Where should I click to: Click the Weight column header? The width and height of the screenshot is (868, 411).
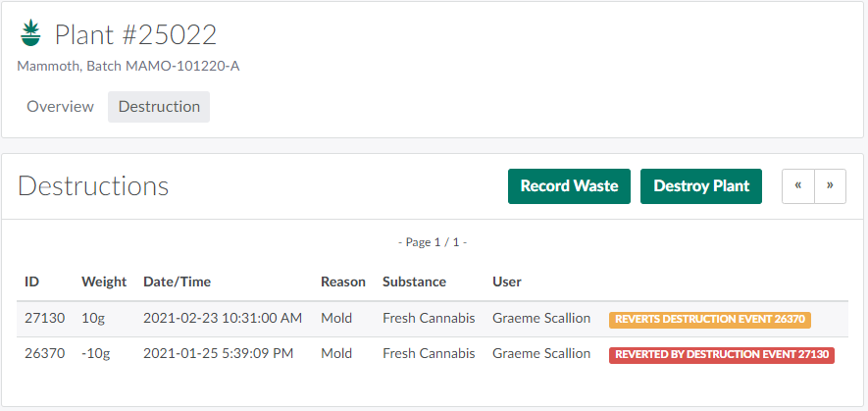[104, 282]
